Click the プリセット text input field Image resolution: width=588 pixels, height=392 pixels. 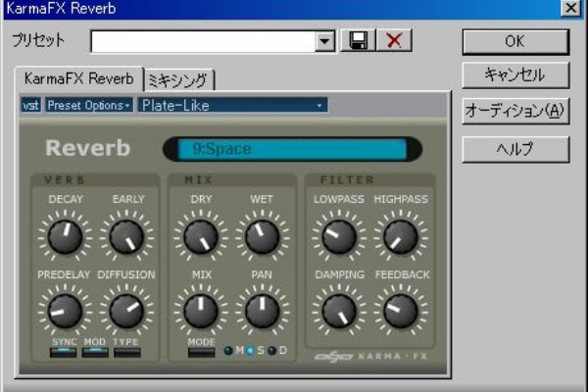(203, 41)
